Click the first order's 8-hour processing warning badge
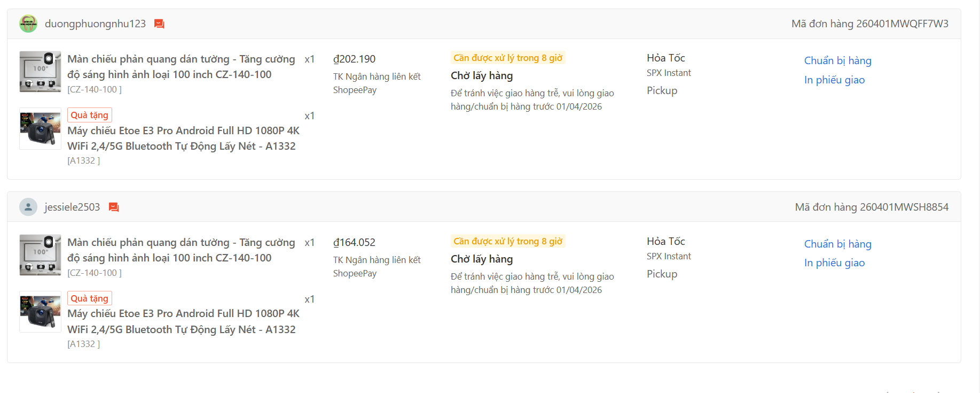The height and width of the screenshot is (393, 980). pyautogui.click(x=508, y=58)
